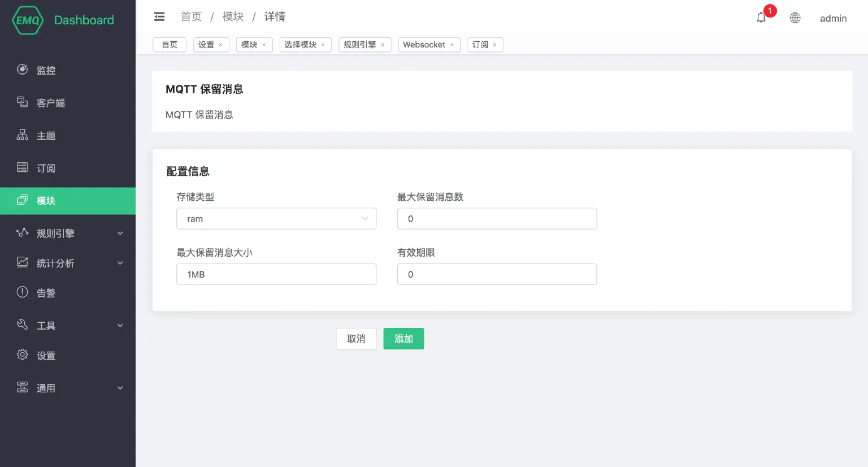This screenshot has width=868, height=467.
Task: Click the notification bell icon
Action: [x=760, y=17]
